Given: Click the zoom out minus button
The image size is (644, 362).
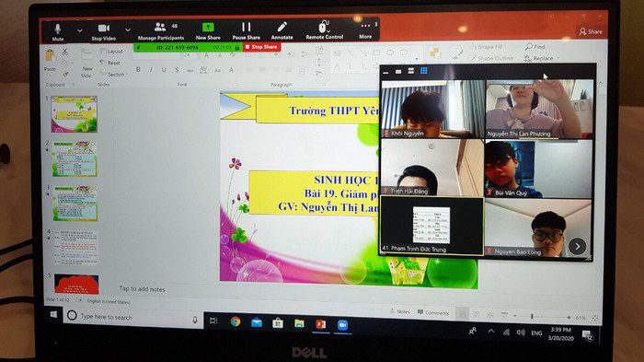Looking at the screenshot, I should click(x=515, y=316).
